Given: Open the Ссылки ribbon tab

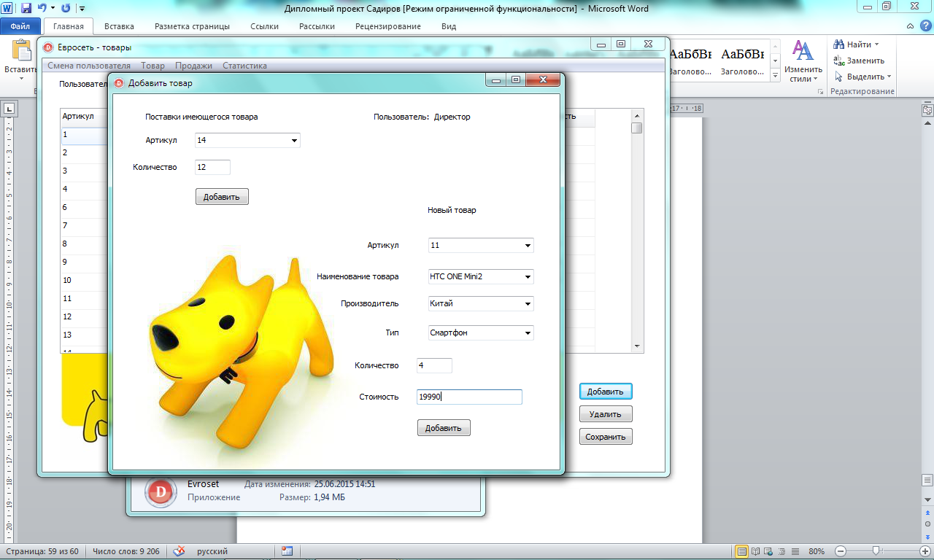Looking at the screenshot, I should (x=264, y=26).
